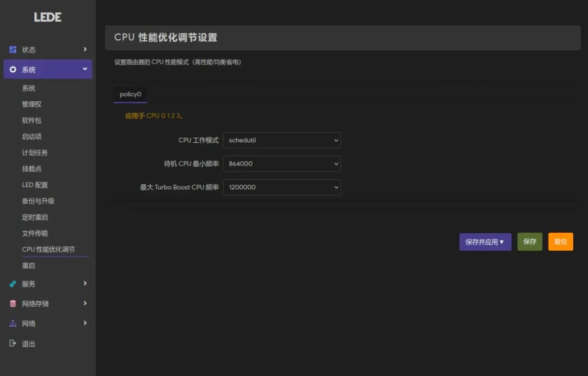
Task: Open the 计划任务 menu item
Action: point(35,153)
